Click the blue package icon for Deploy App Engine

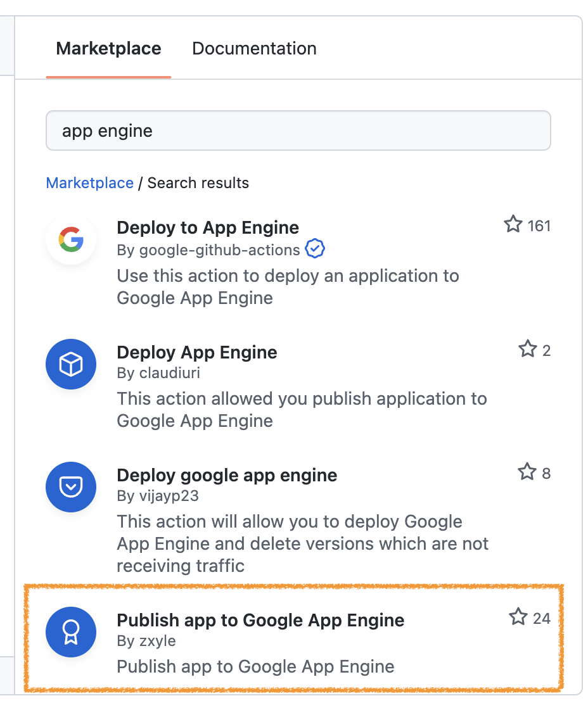coord(71,364)
